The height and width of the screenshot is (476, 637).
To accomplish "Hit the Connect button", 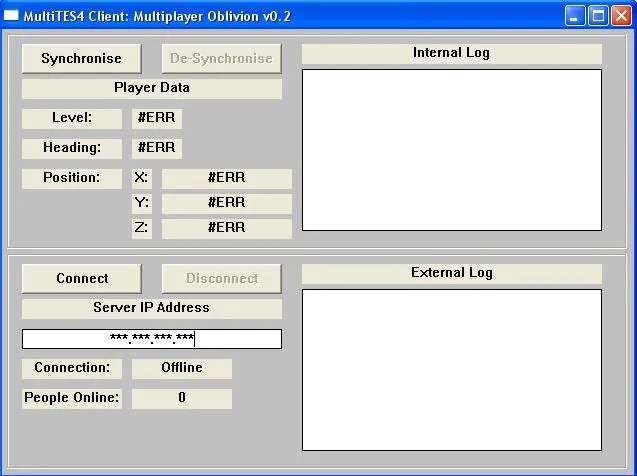I will [82, 278].
